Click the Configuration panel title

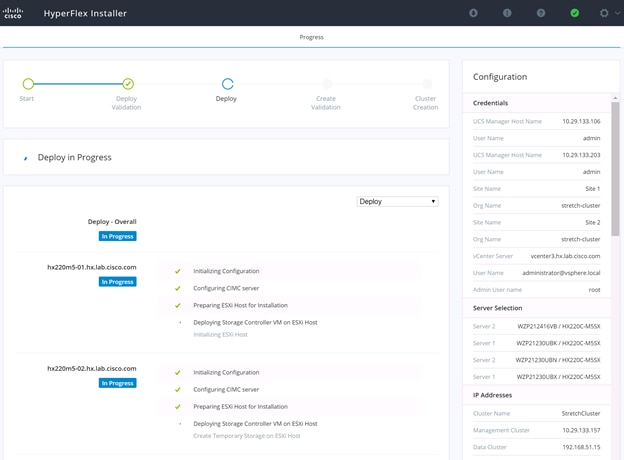pos(500,77)
